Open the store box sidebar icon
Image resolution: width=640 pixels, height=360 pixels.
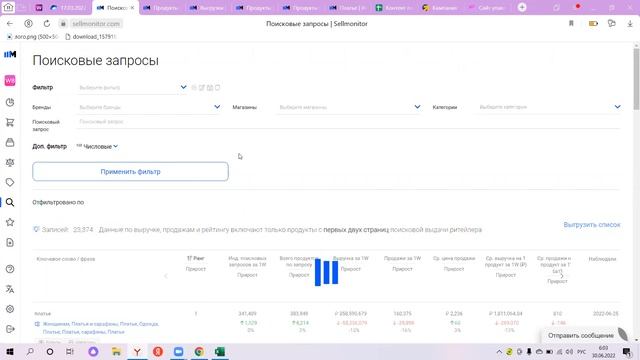[10, 142]
